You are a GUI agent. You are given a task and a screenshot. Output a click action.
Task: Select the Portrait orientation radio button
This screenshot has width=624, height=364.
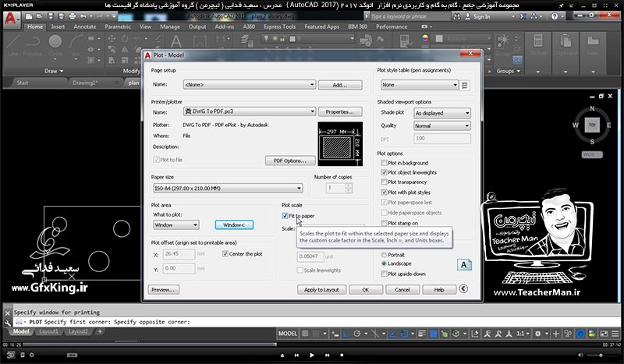point(384,255)
